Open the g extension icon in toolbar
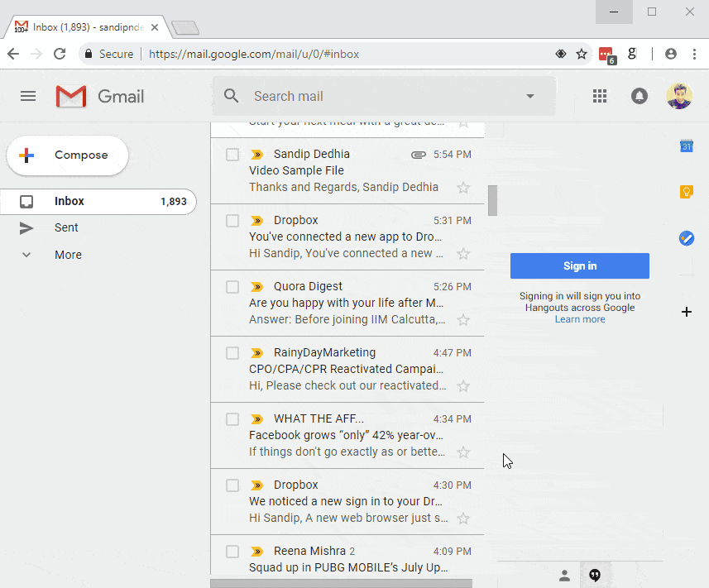Image resolution: width=709 pixels, height=588 pixels. click(632, 54)
